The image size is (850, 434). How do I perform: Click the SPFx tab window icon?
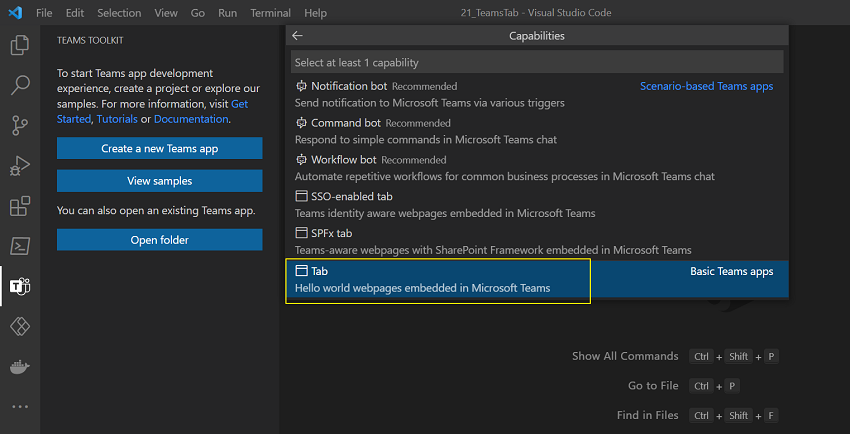pyautogui.click(x=301, y=233)
